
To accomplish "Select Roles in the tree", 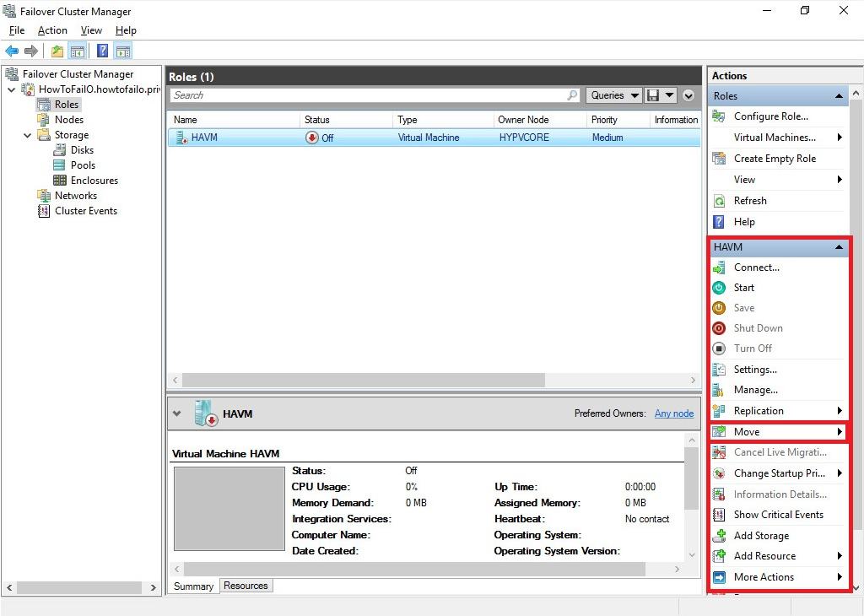I will [x=66, y=104].
